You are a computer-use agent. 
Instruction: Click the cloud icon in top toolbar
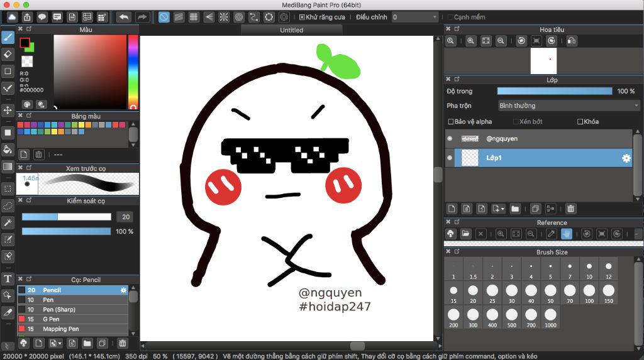pos(12,17)
